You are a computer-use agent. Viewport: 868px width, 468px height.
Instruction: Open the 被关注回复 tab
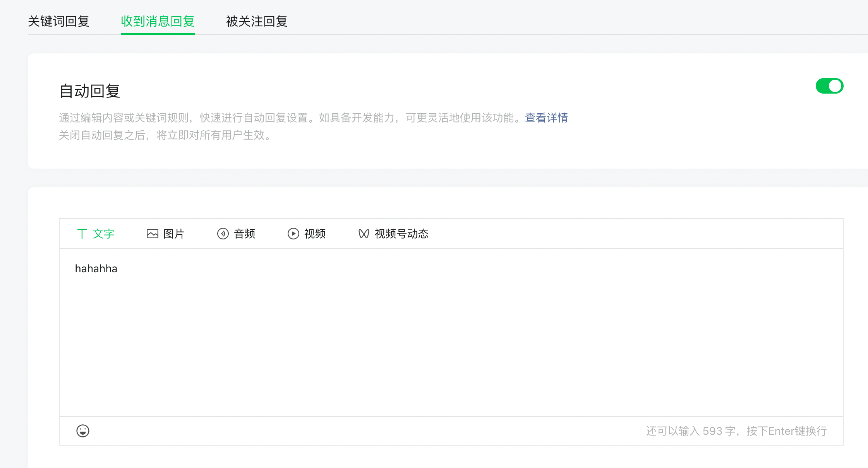pyautogui.click(x=256, y=21)
